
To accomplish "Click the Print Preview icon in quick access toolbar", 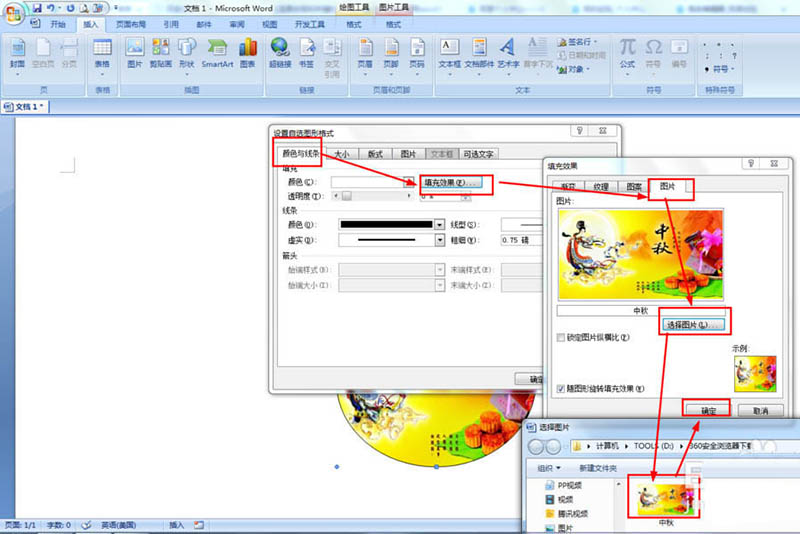I will [84, 8].
